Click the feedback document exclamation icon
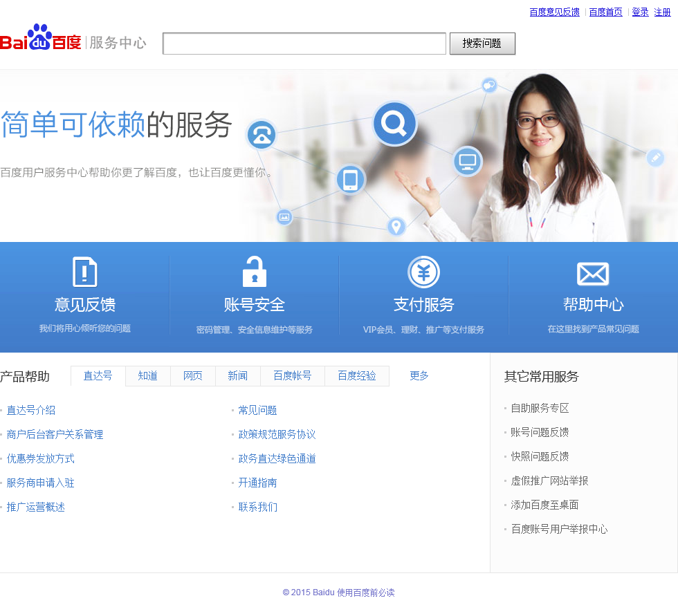This screenshot has width=678, height=616. pyautogui.click(x=84, y=272)
